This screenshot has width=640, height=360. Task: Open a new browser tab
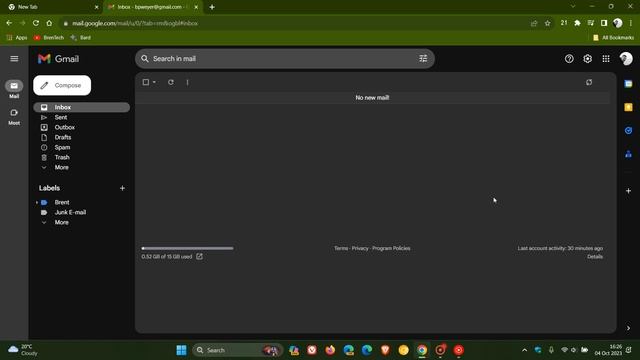coord(212,7)
